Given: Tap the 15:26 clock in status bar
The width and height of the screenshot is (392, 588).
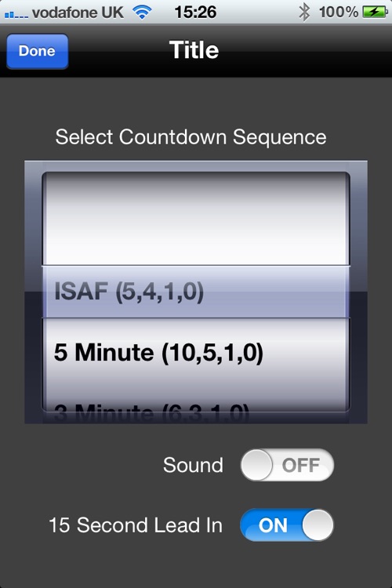Looking at the screenshot, I should click(x=195, y=13).
